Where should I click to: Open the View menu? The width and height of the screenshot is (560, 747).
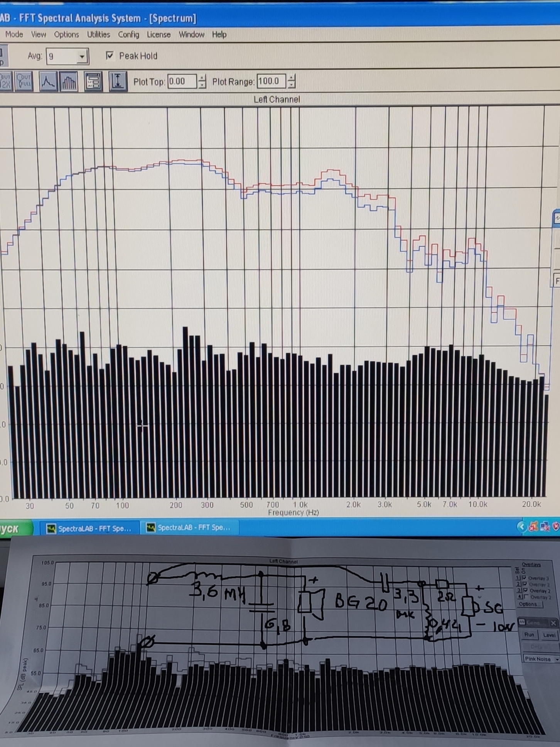(x=39, y=34)
